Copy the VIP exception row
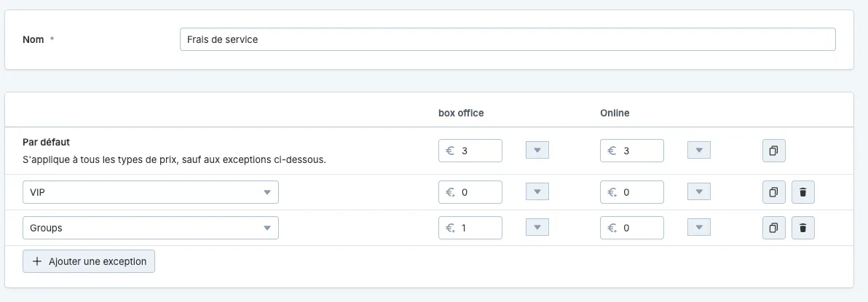 (x=774, y=192)
